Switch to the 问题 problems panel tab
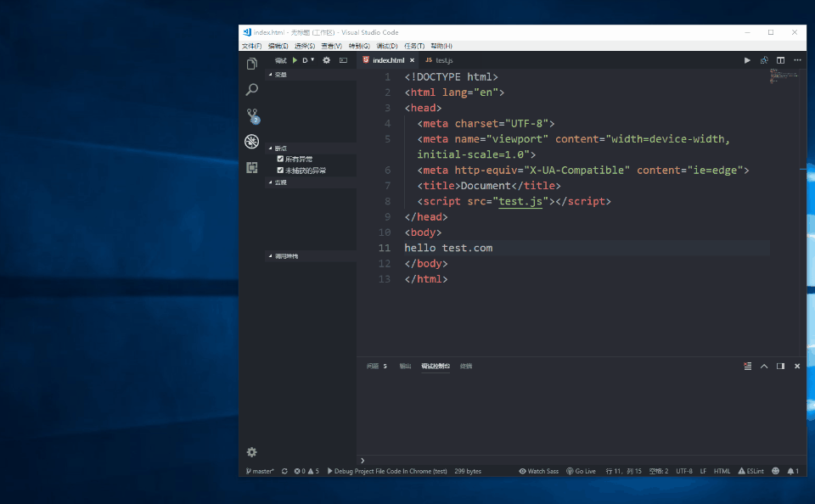 click(x=376, y=367)
